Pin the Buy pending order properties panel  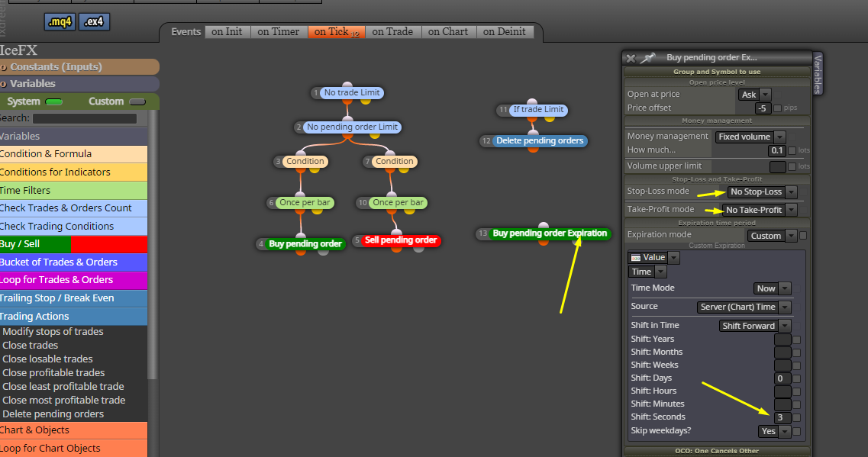pyautogui.click(x=647, y=57)
